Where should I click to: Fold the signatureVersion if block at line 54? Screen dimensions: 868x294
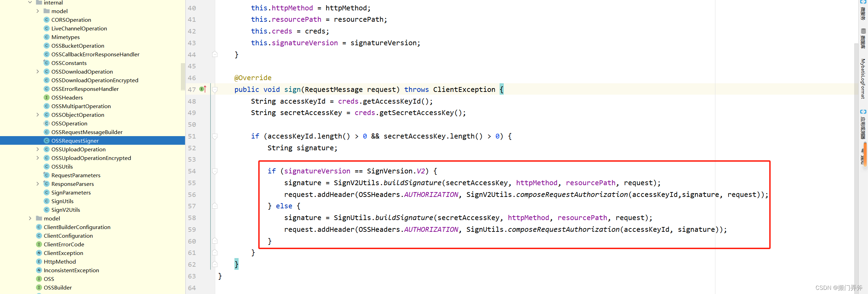click(x=215, y=171)
